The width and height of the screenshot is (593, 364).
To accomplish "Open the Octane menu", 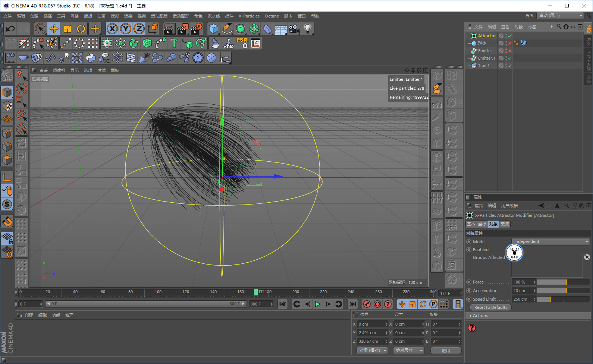I will click(x=272, y=16).
